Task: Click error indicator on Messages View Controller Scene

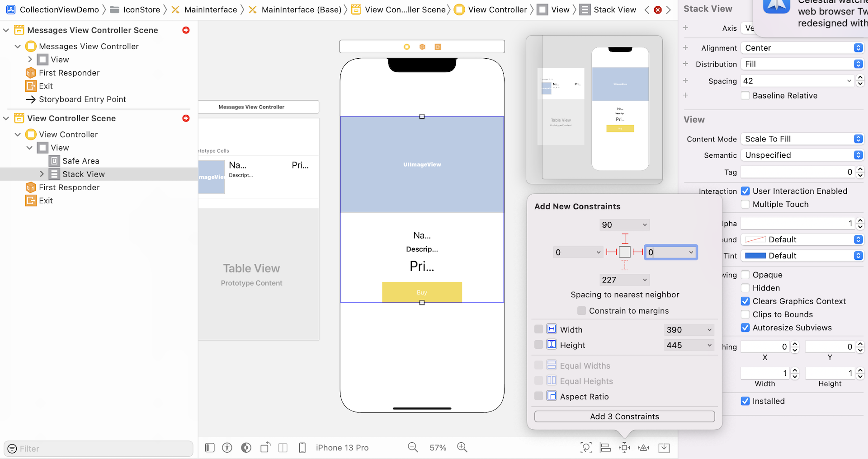Action: (x=186, y=30)
